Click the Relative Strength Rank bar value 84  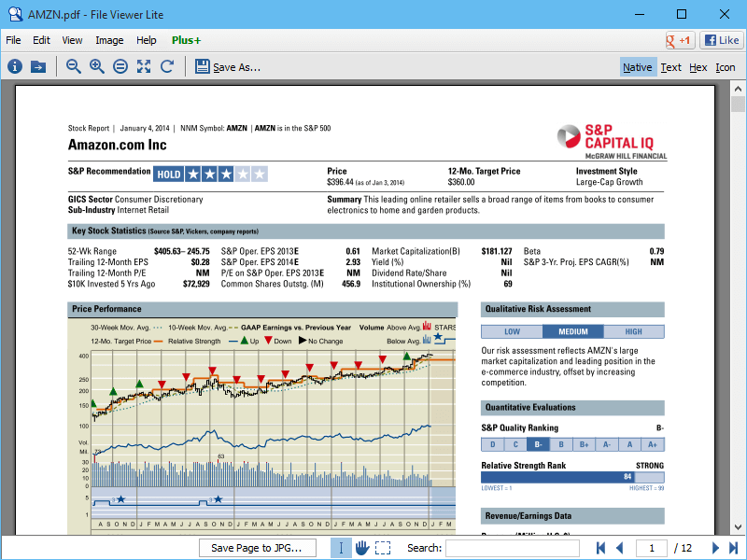point(627,477)
